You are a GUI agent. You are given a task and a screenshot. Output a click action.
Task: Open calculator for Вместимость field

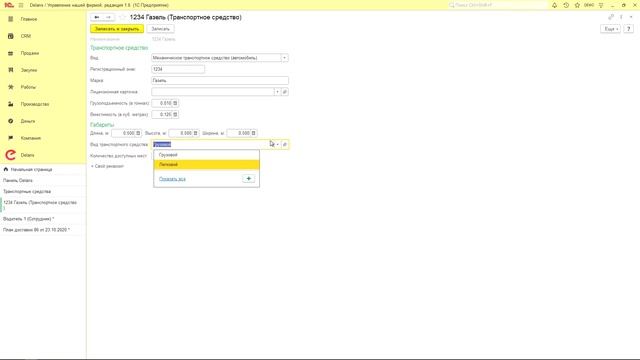tap(175, 115)
